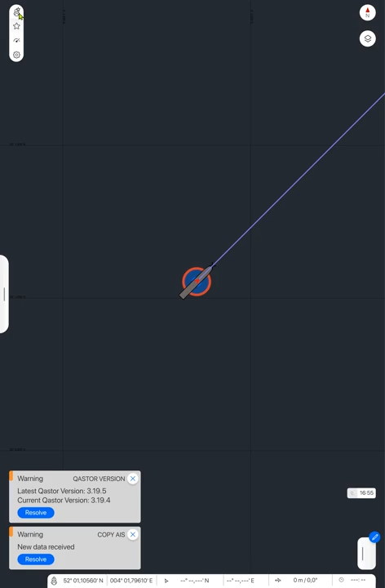Resolve the Copy AIS new data warning

(x=36, y=559)
